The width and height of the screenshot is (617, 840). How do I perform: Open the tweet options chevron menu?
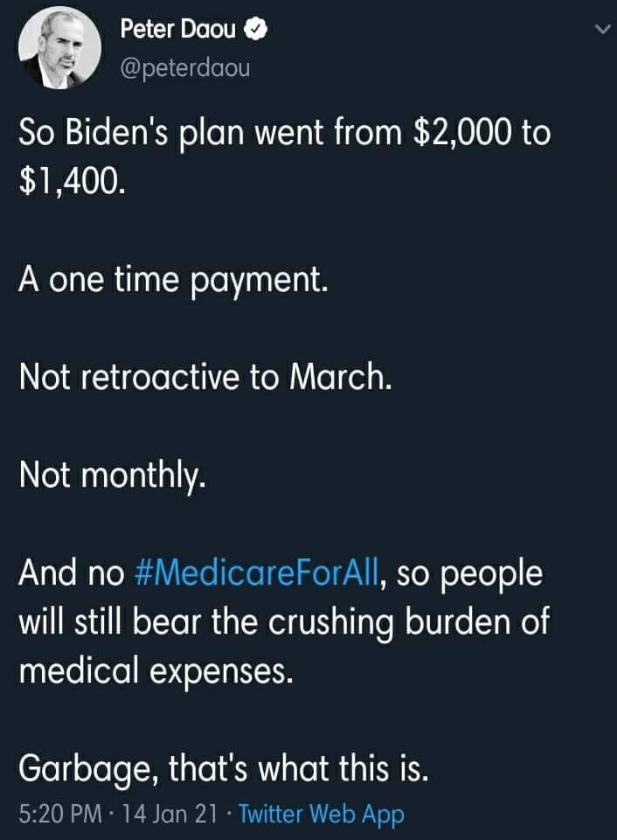[x=602, y=30]
